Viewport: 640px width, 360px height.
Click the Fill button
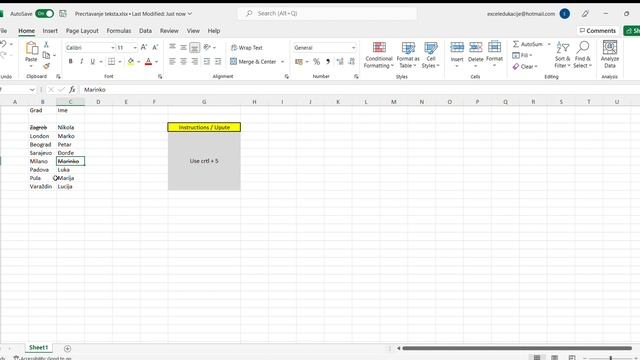[522, 55]
